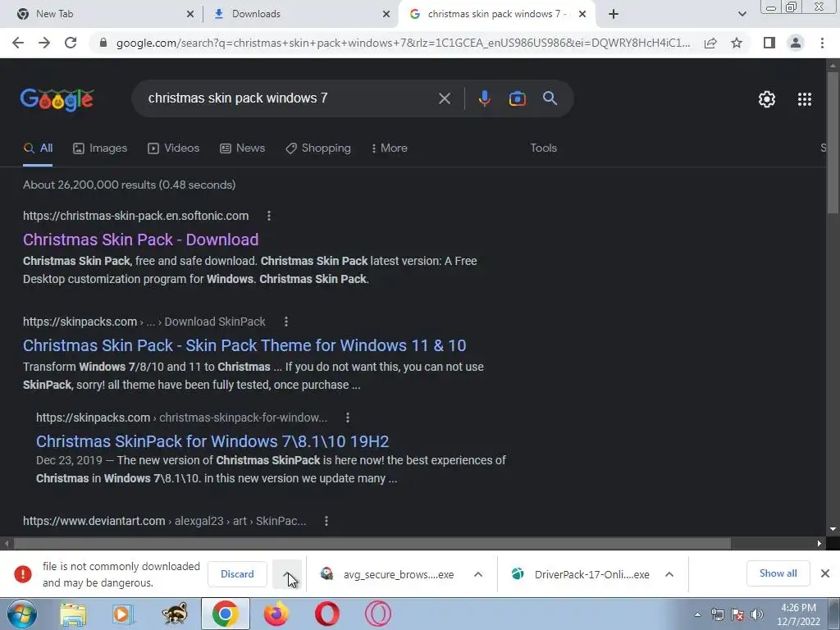The width and height of the screenshot is (840, 630).
Task: Switch to the New Tab tab
Action: pyautogui.click(x=102, y=14)
